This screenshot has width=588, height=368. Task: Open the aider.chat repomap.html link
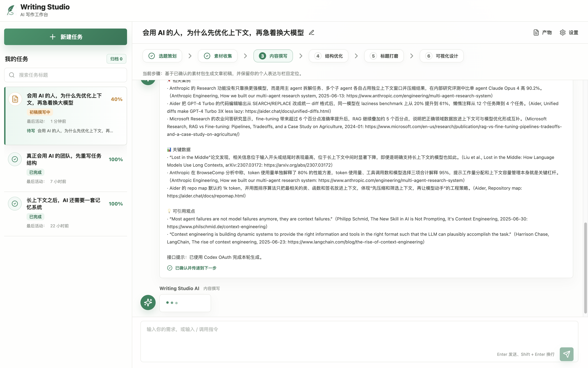(206, 196)
